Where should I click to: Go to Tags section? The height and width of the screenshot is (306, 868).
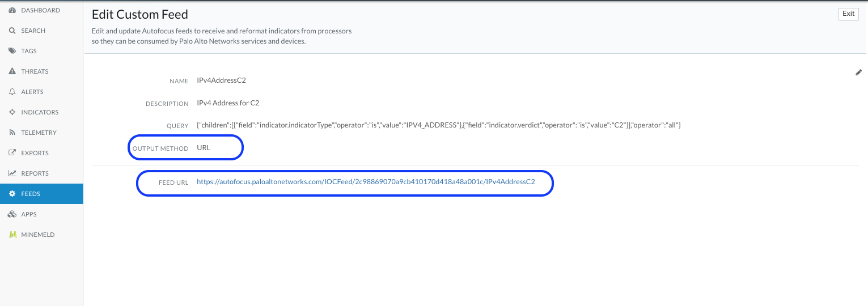pos(41,51)
